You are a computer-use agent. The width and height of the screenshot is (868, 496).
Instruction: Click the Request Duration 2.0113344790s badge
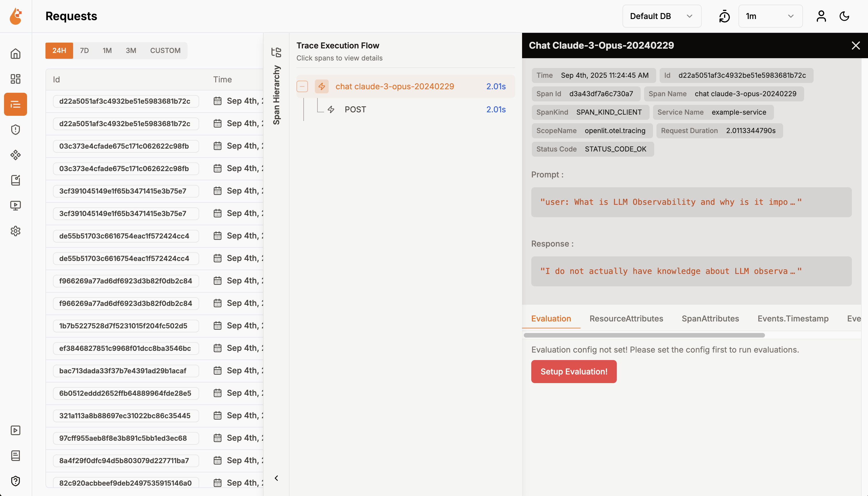point(719,130)
